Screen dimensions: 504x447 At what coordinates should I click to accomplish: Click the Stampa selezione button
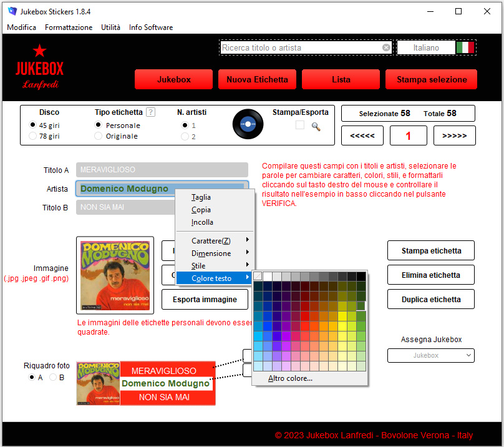pos(432,79)
